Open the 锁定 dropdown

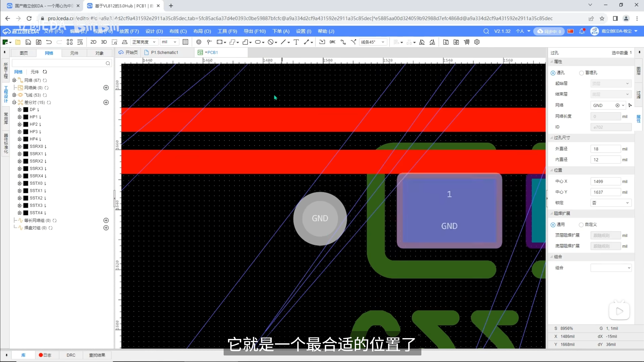(611, 203)
